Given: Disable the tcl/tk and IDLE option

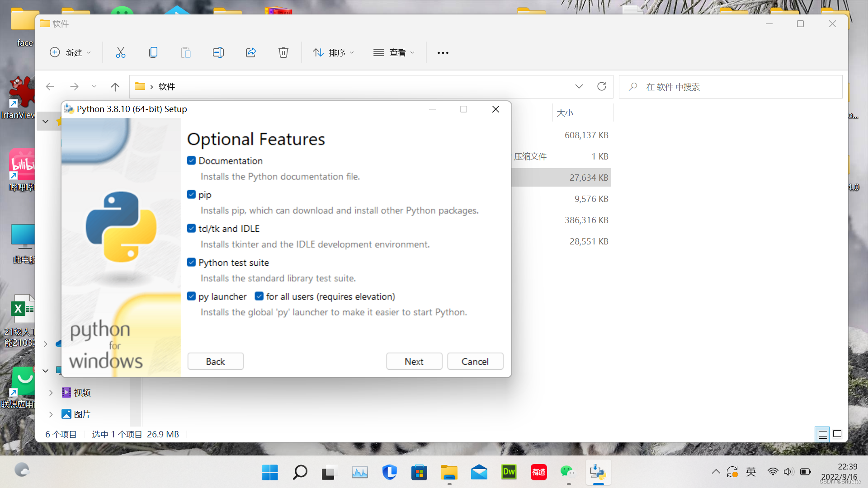Looking at the screenshot, I should point(191,229).
